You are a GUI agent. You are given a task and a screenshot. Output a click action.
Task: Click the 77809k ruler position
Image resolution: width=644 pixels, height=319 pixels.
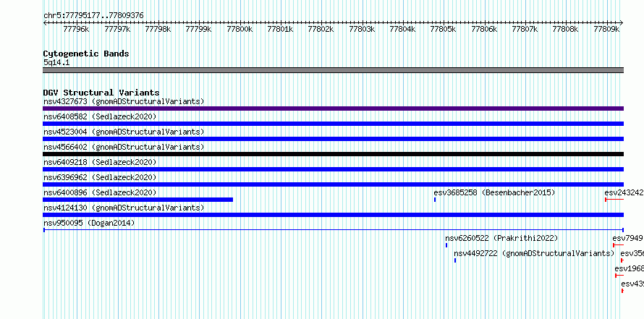click(606, 29)
